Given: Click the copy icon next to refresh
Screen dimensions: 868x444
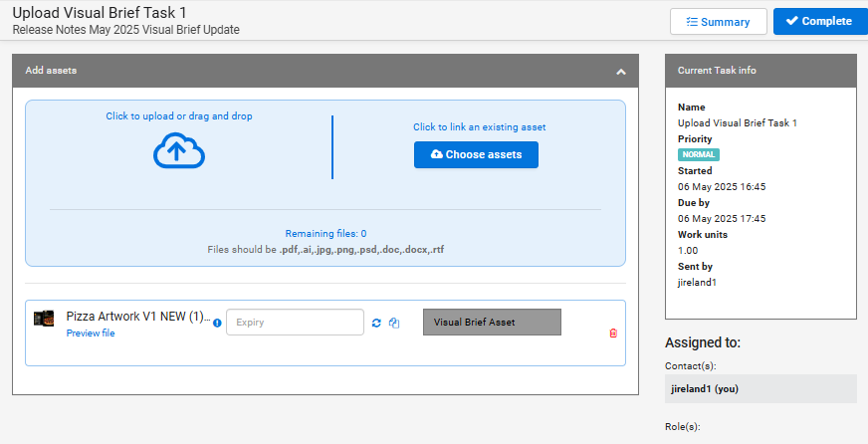Looking at the screenshot, I should pyautogui.click(x=394, y=323).
